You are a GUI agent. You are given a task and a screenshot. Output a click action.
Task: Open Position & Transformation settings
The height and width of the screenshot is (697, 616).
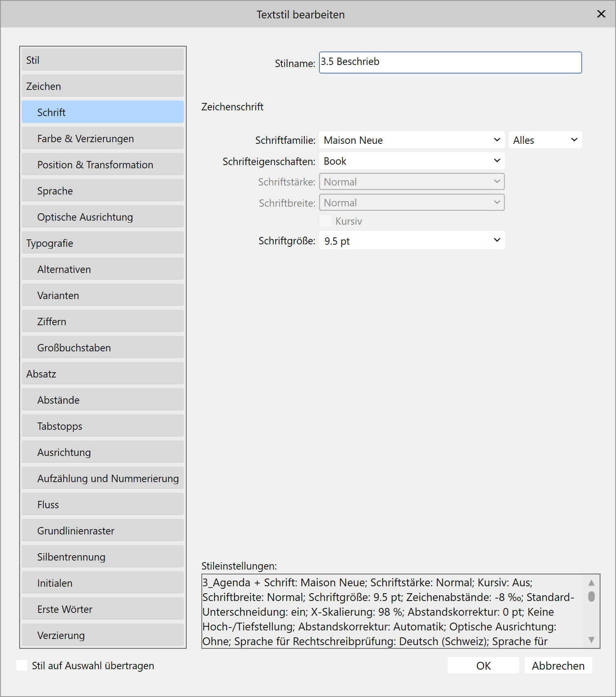point(103,164)
